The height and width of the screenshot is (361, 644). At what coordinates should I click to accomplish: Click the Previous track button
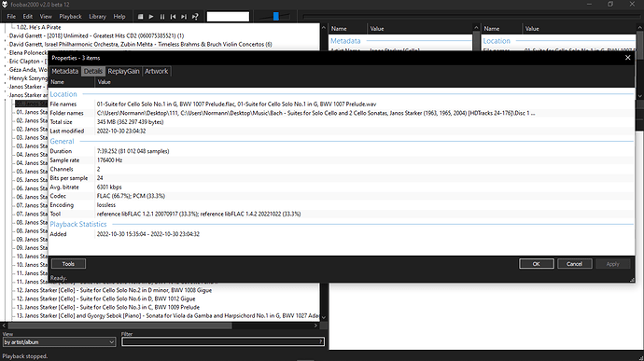[x=173, y=17]
